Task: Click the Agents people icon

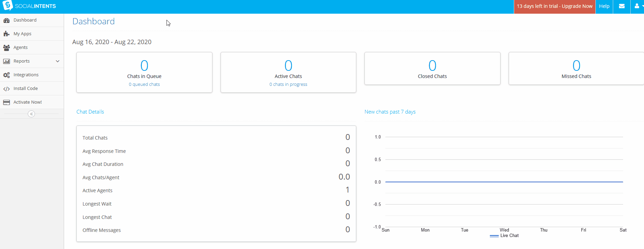Action: click(x=7, y=48)
